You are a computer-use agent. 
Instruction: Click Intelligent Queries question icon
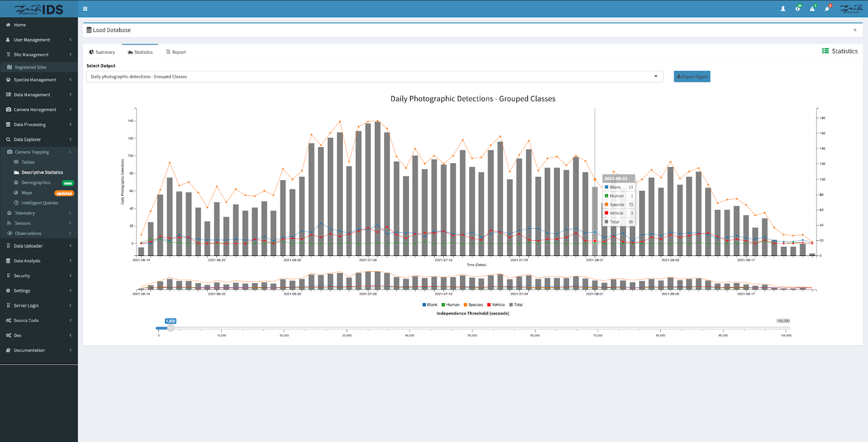click(16, 203)
